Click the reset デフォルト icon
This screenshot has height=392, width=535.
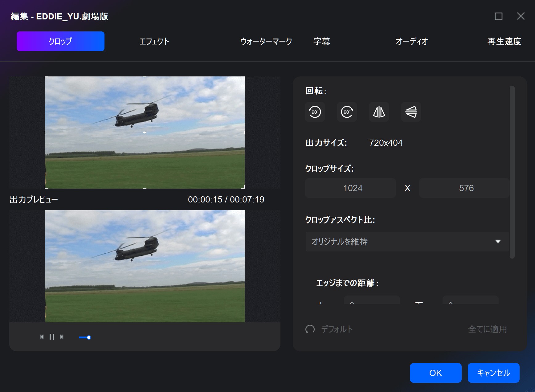310,329
